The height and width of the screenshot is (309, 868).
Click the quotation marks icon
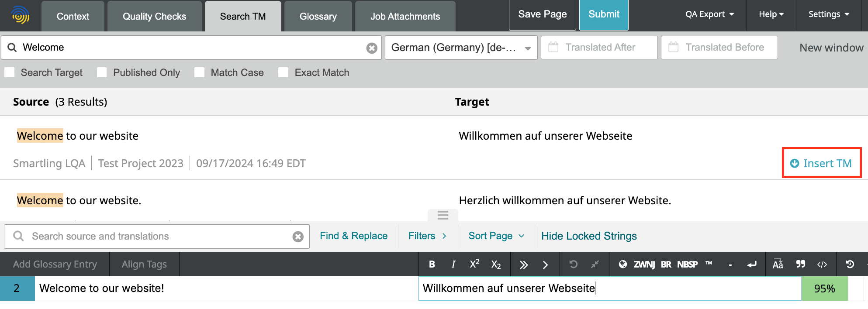click(800, 264)
